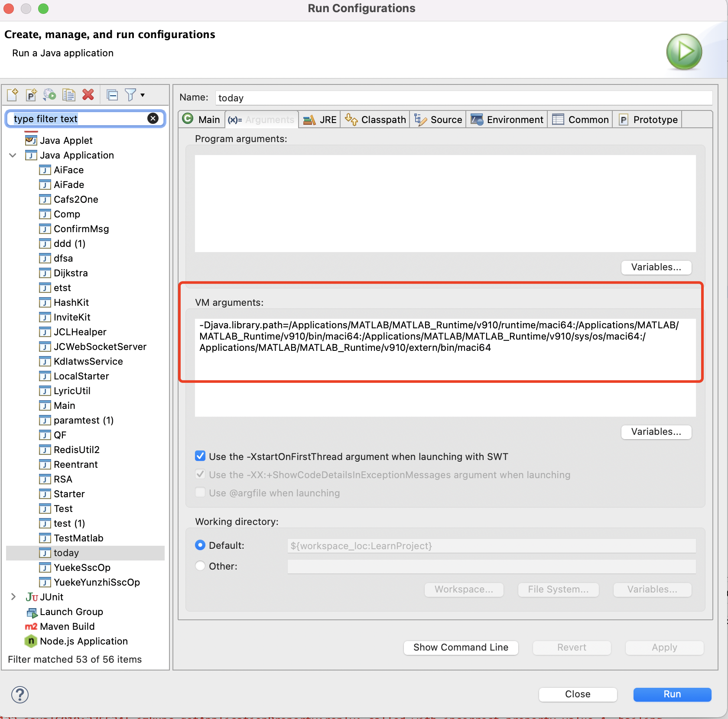Click the Default working directory path field
728x719 pixels.
tap(491, 546)
